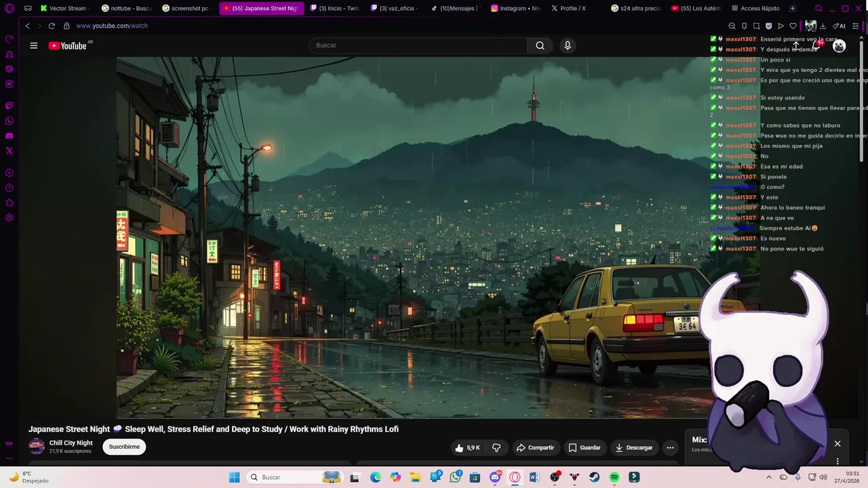Open the zoom magnifier in the address bar
Image resolution: width=868 pixels, height=488 pixels.
click(732, 26)
